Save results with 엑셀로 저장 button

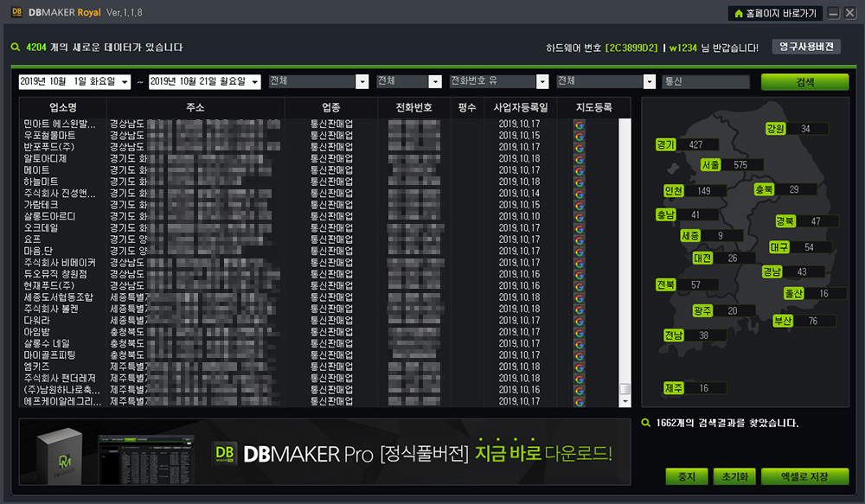pos(804,476)
